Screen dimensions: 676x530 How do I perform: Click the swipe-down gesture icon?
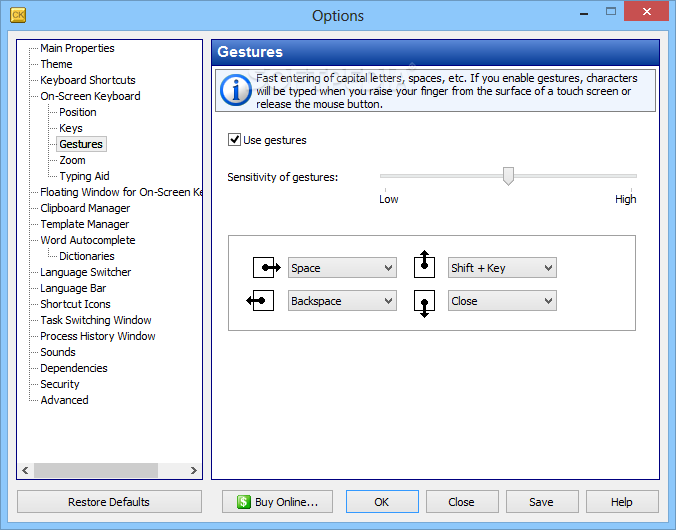pyautogui.click(x=424, y=304)
